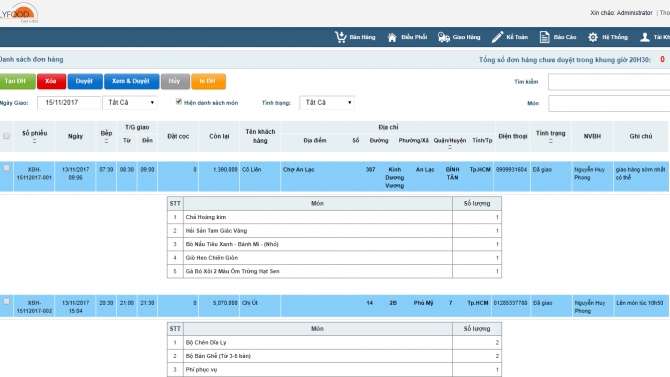Open the Điều Phối menu label
670x377 pixels.
coord(414,37)
